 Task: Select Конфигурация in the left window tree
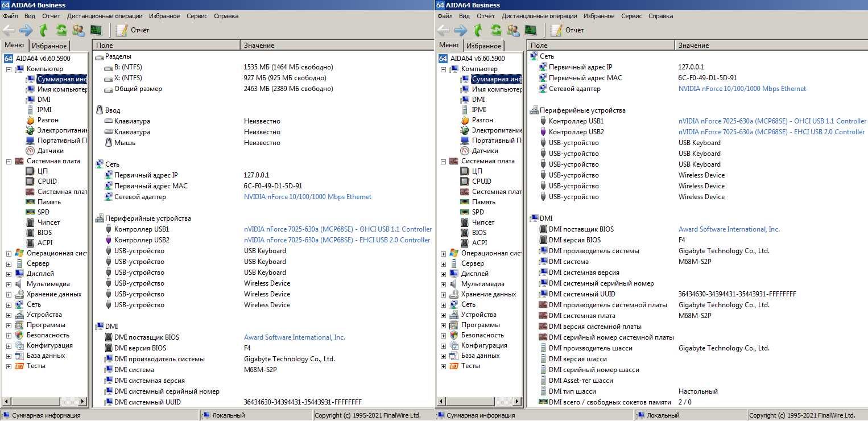pos(49,345)
